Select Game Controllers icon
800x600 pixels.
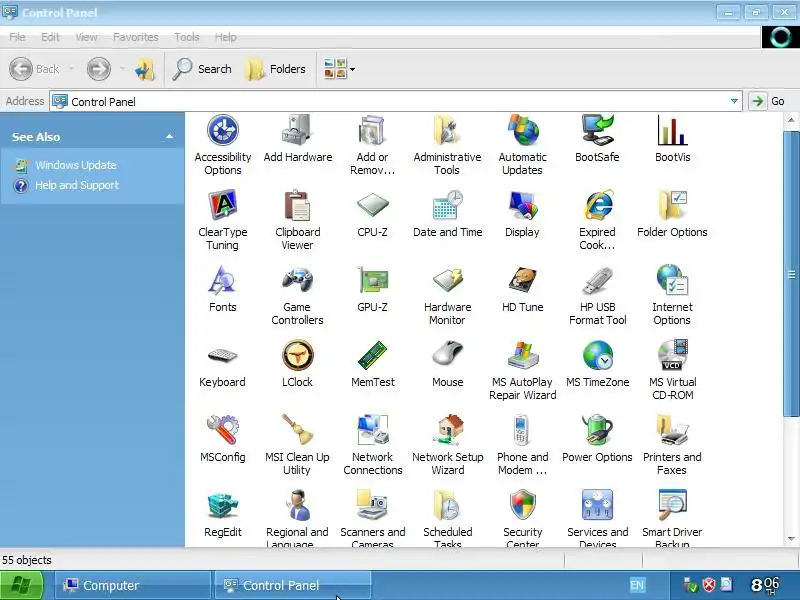pyautogui.click(x=297, y=280)
